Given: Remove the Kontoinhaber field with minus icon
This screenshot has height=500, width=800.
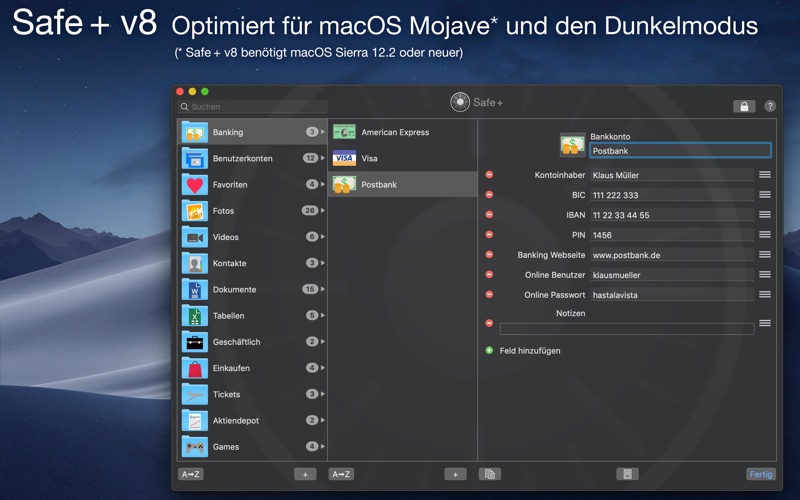Looking at the screenshot, I should click(x=489, y=174).
